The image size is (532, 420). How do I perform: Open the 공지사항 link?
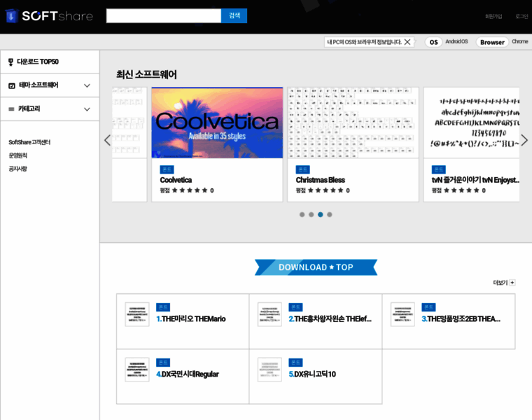click(x=17, y=169)
